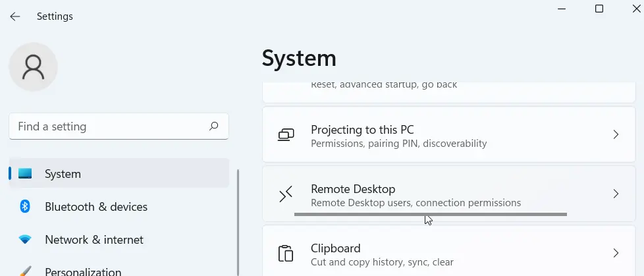Image resolution: width=644 pixels, height=276 pixels.
Task: Expand Projecting to this PC chevron
Action: (616, 134)
